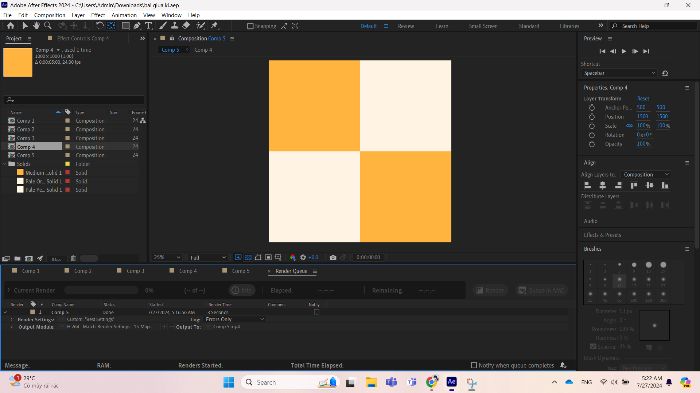Click align top edges icon
The height and width of the screenshot is (393, 700).
coord(633,185)
